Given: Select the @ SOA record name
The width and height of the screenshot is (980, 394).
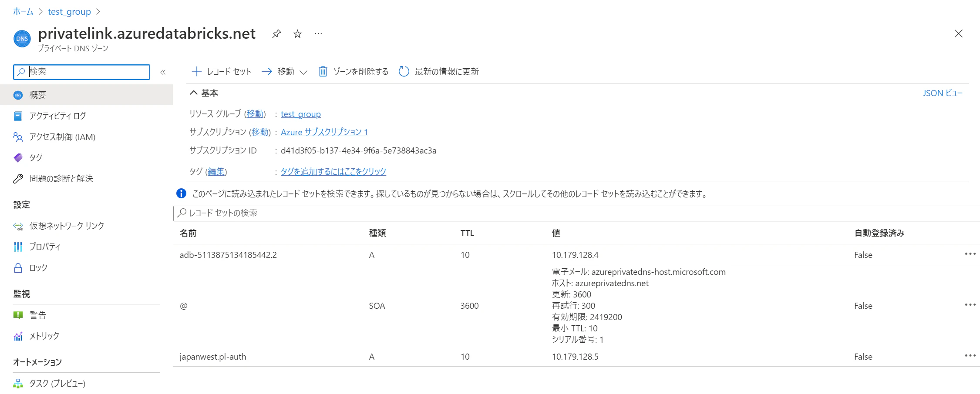Looking at the screenshot, I should click(184, 306).
